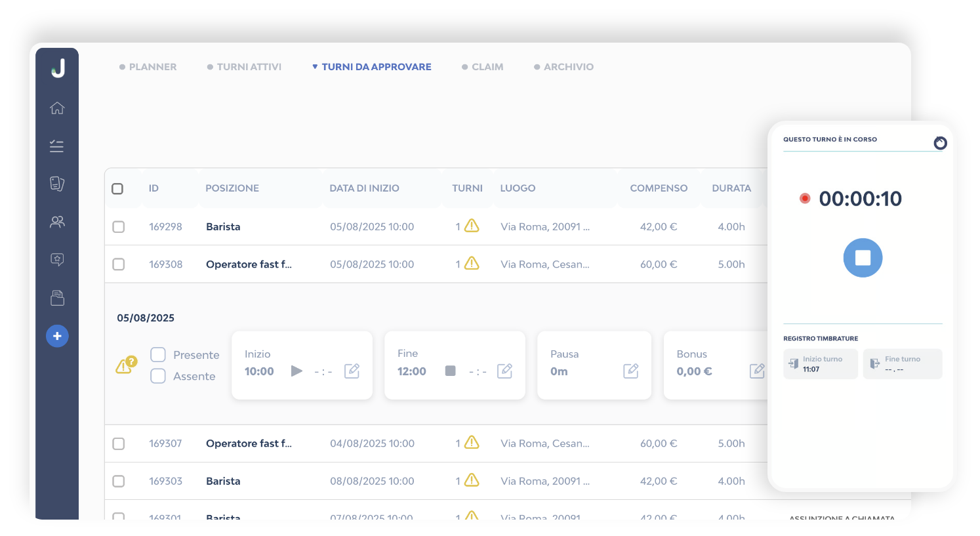Image resolution: width=980 pixels, height=536 pixels.
Task: Click the play icon in the Inizio card
Action: coord(296,371)
